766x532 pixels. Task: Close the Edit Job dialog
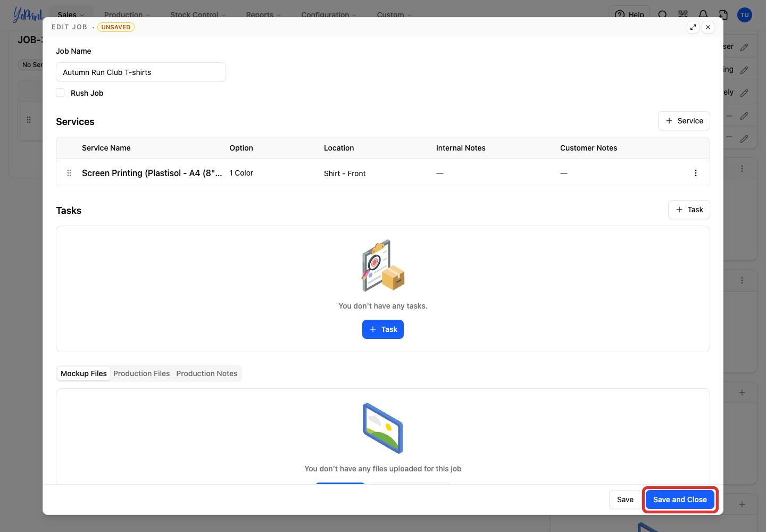point(708,27)
